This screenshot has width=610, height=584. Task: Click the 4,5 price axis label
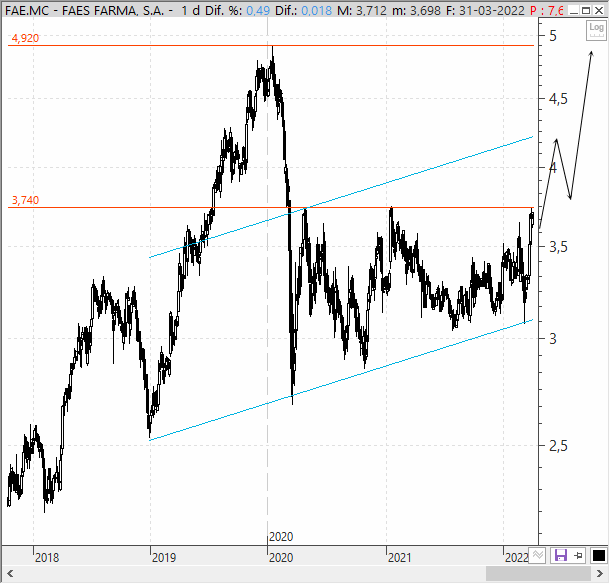coord(558,99)
